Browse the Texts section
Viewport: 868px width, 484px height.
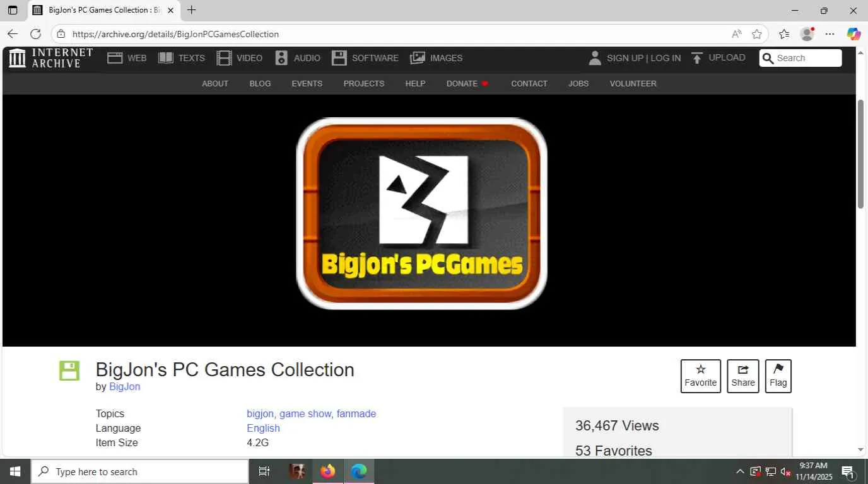pyautogui.click(x=182, y=58)
